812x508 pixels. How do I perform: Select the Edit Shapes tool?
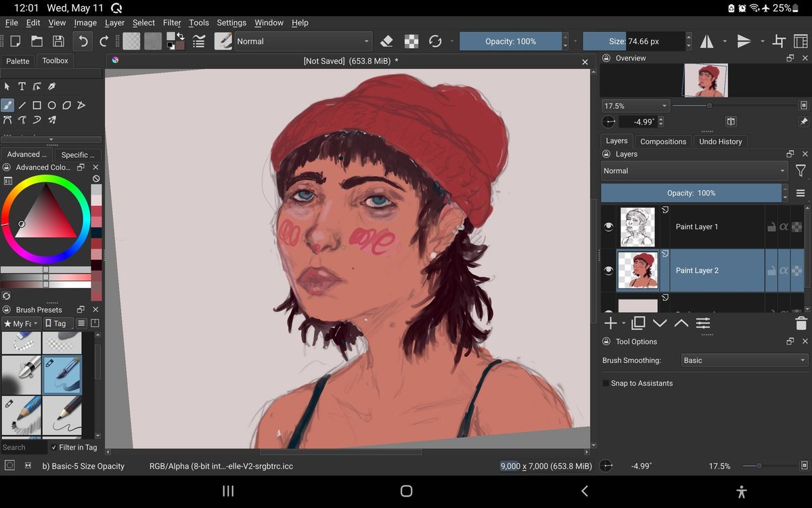tap(37, 86)
